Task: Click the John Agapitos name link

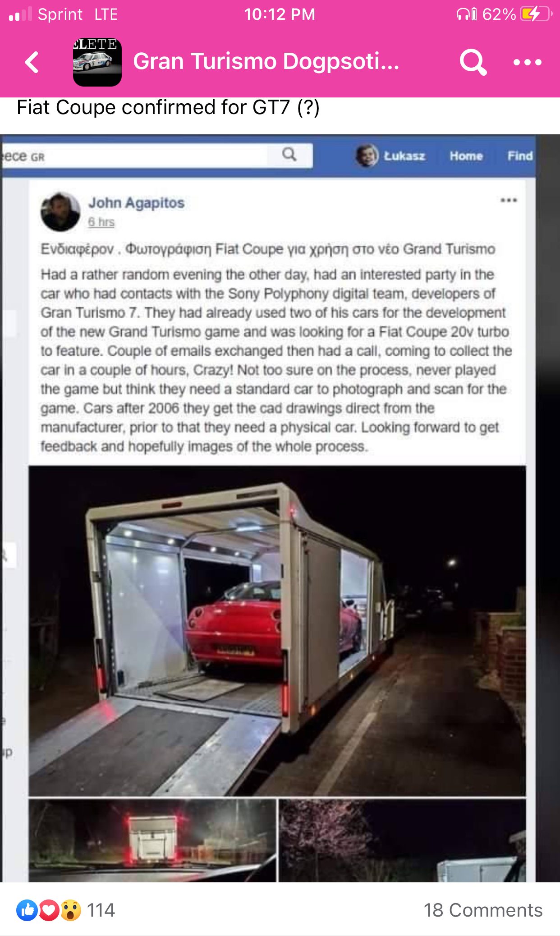Action: (x=136, y=203)
